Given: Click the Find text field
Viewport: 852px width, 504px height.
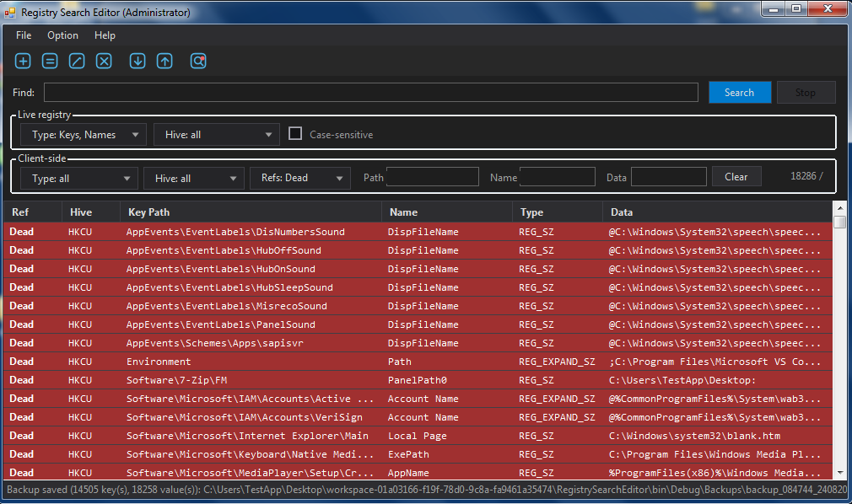Looking at the screenshot, I should point(371,93).
